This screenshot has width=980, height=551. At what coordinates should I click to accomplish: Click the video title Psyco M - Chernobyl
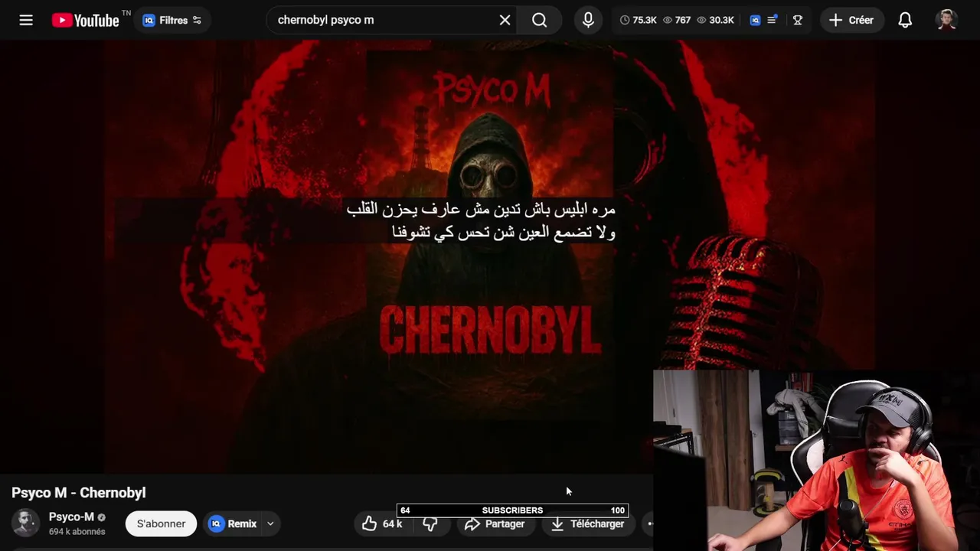point(79,493)
